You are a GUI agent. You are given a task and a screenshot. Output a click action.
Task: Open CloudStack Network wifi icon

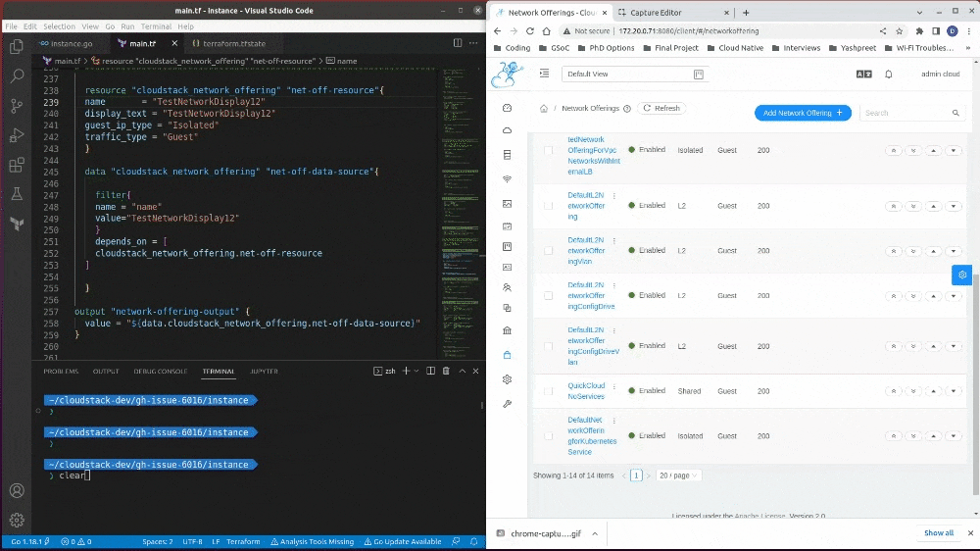[x=507, y=178]
